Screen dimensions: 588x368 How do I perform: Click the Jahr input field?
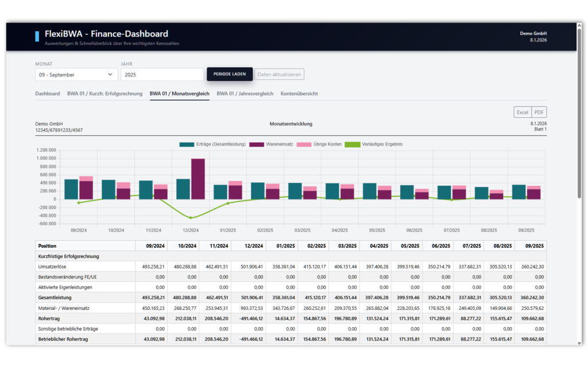(x=162, y=74)
